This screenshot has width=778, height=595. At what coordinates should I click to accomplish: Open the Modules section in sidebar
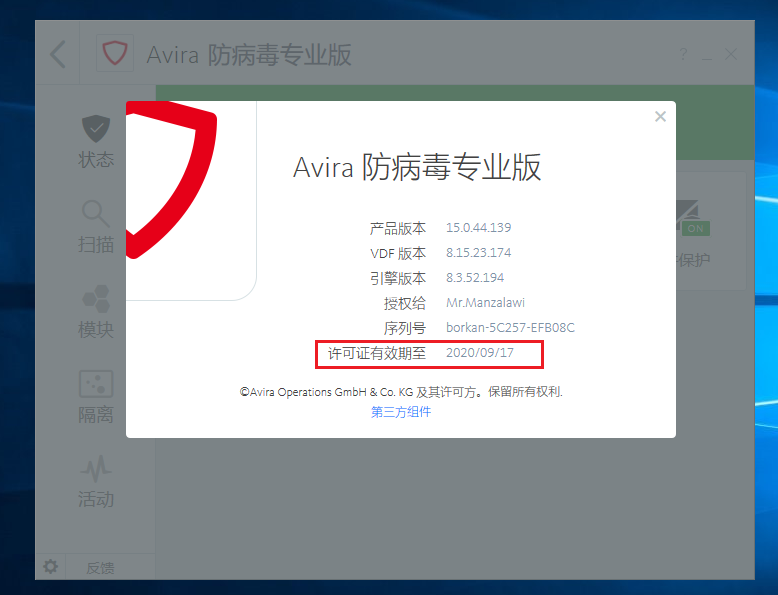pos(96,312)
